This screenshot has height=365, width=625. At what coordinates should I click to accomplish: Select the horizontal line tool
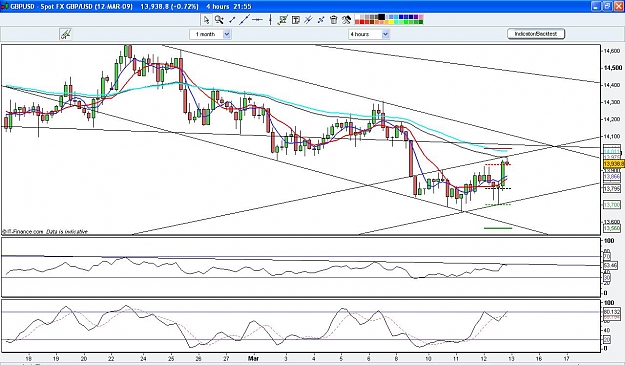257,20
